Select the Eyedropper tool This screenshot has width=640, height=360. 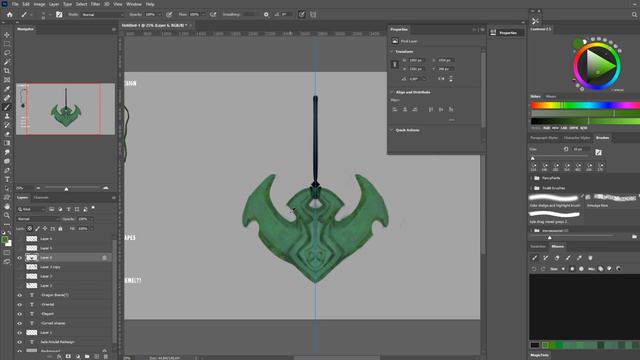click(x=7, y=89)
